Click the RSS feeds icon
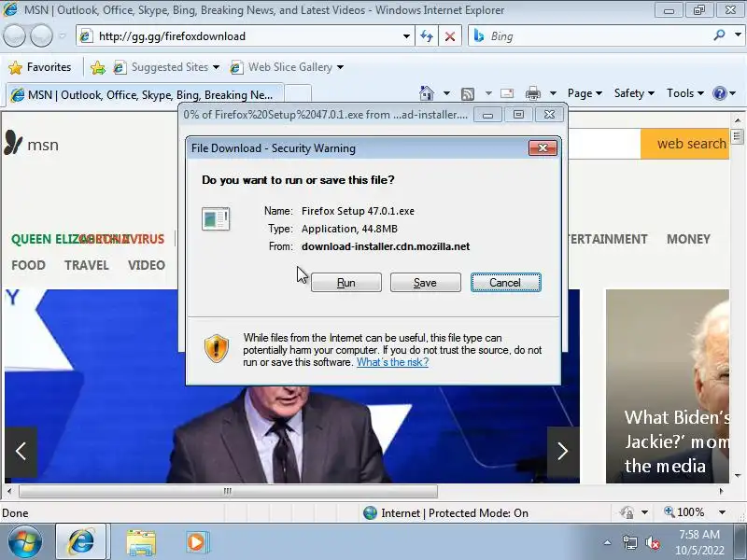 (x=468, y=94)
